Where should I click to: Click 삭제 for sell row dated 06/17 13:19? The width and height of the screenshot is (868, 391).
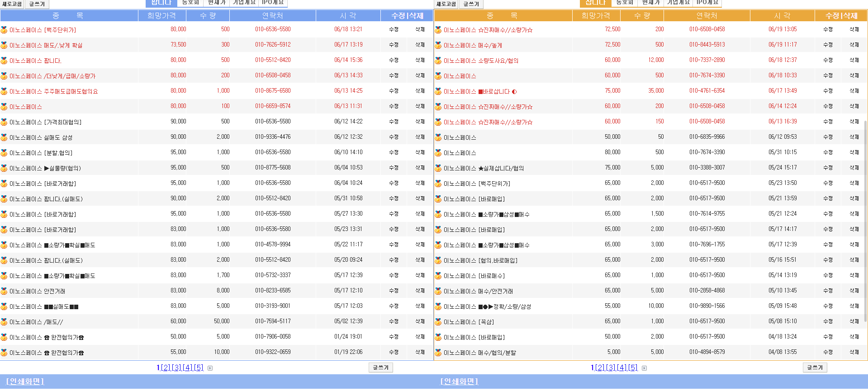pyautogui.click(x=420, y=45)
